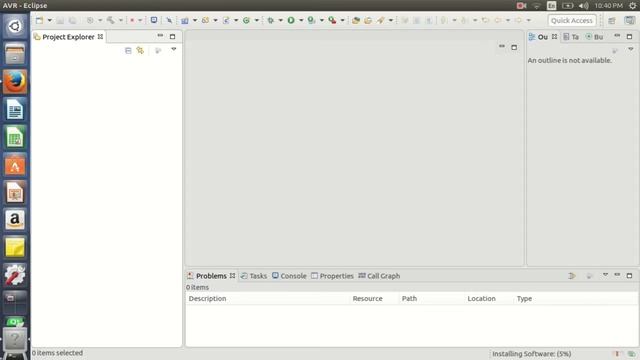Switch to the Call Graph tab
Viewport: 640px width, 360px height.
point(379,276)
